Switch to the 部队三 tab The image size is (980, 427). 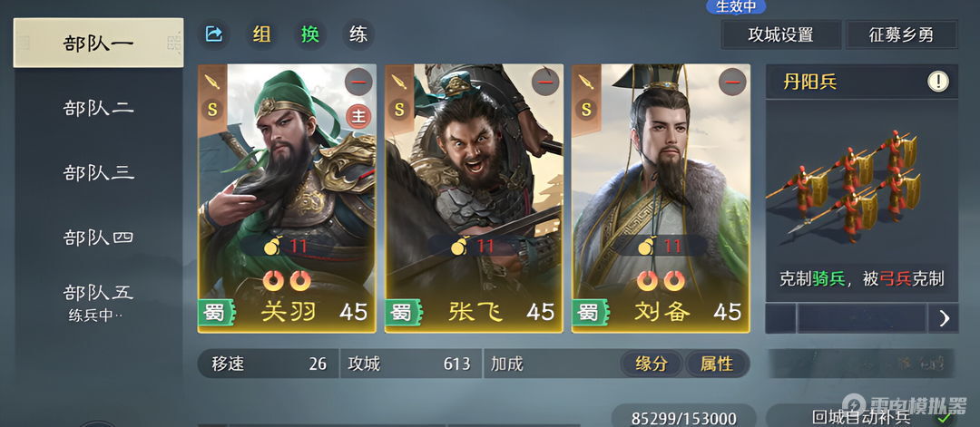point(98,173)
